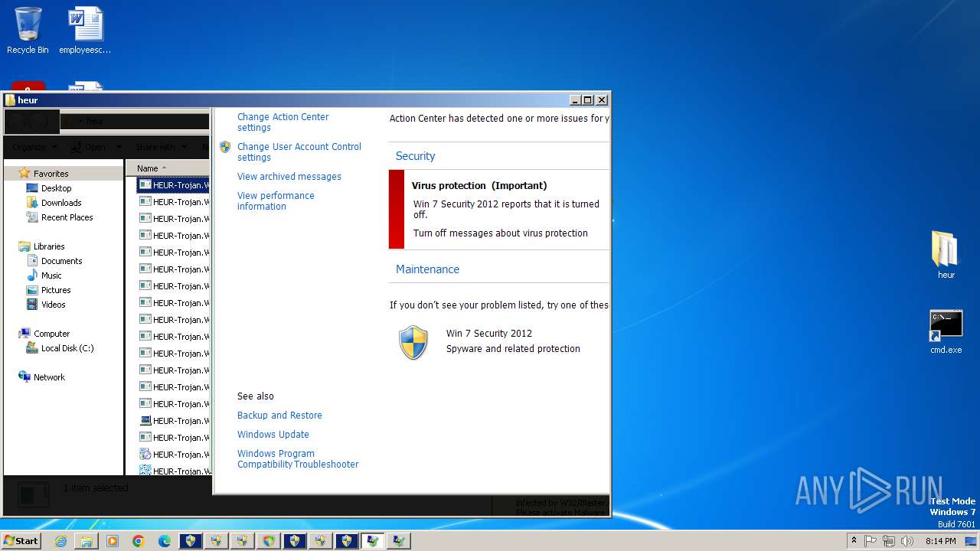
Task: Show hidden tray icons
Action: pos(854,540)
